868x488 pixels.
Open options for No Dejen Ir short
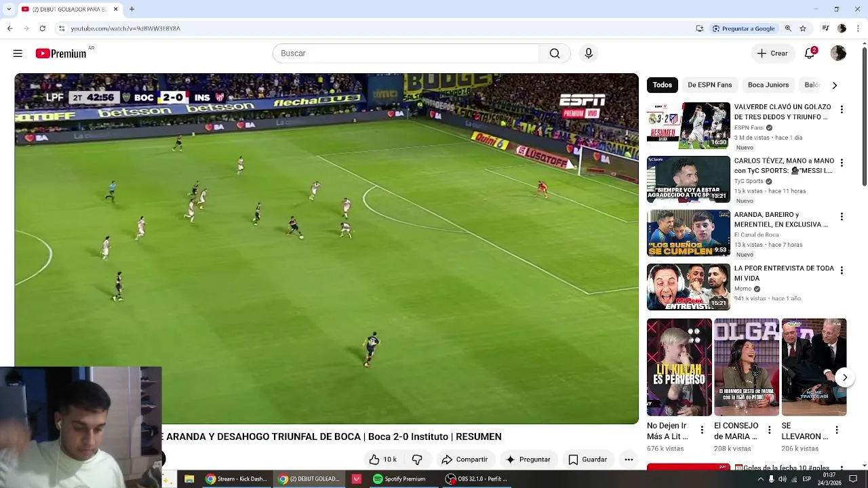(x=702, y=430)
